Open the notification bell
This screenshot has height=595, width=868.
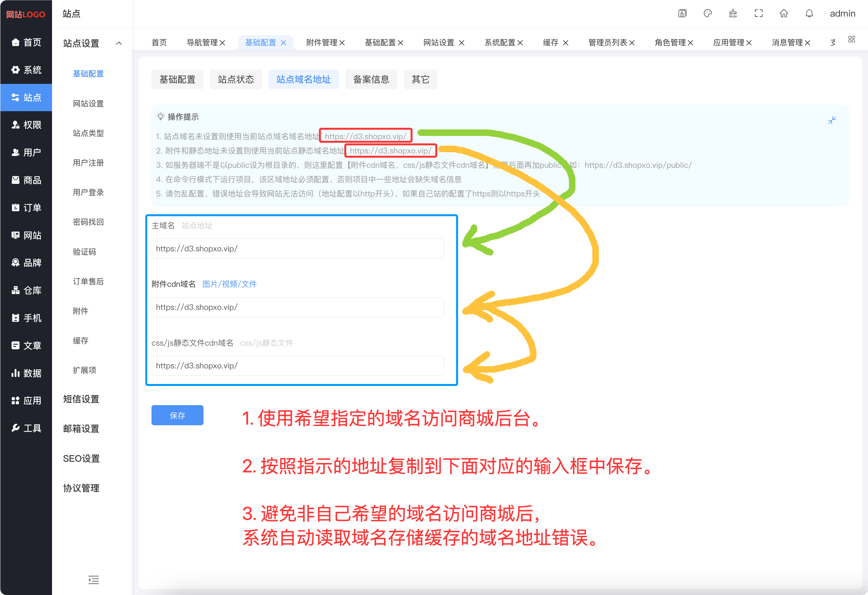click(x=809, y=13)
